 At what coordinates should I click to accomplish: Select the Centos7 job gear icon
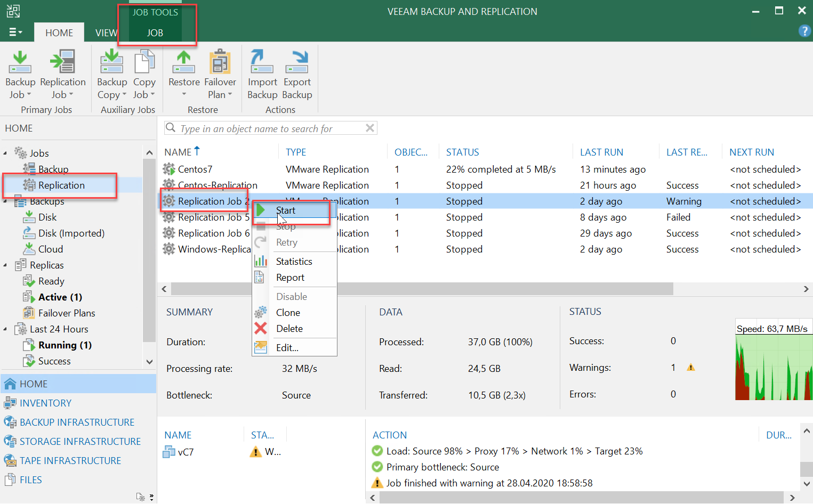(x=169, y=169)
